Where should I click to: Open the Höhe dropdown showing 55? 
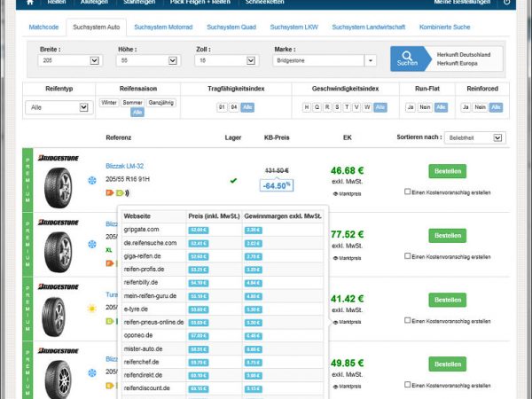[148, 60]
